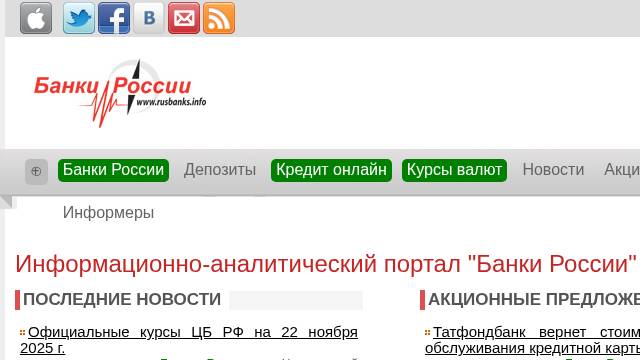Open news link Официальные курсы ЦБ РФ

tap(189, 340)
